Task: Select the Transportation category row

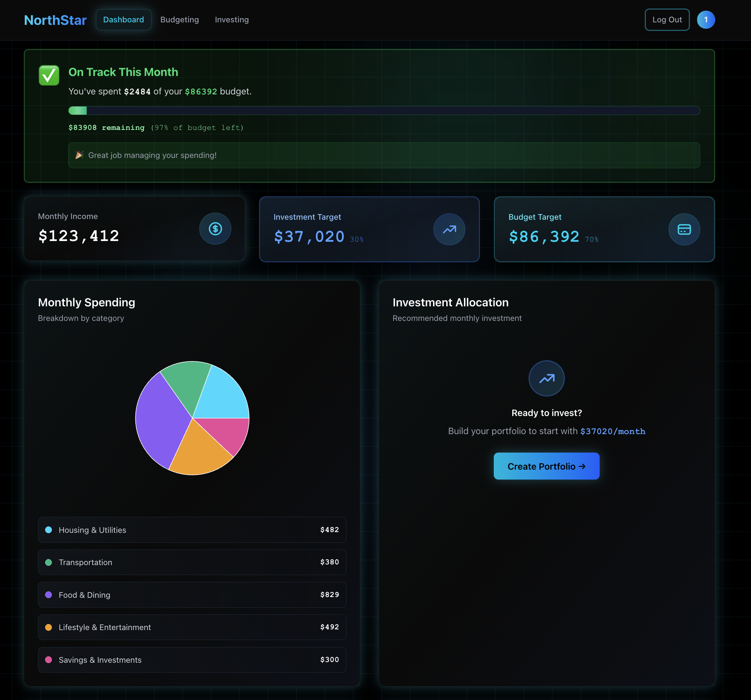Action: [x=192, y=562]
